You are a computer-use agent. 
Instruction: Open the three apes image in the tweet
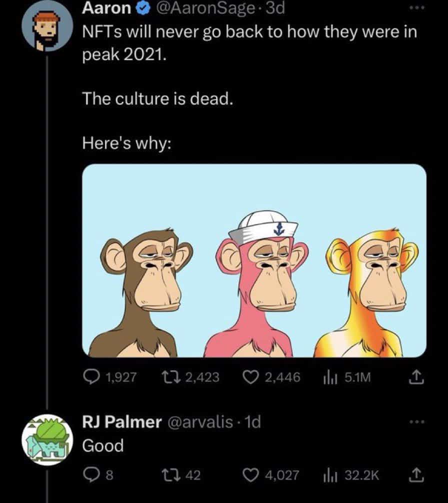coord(254,260)
